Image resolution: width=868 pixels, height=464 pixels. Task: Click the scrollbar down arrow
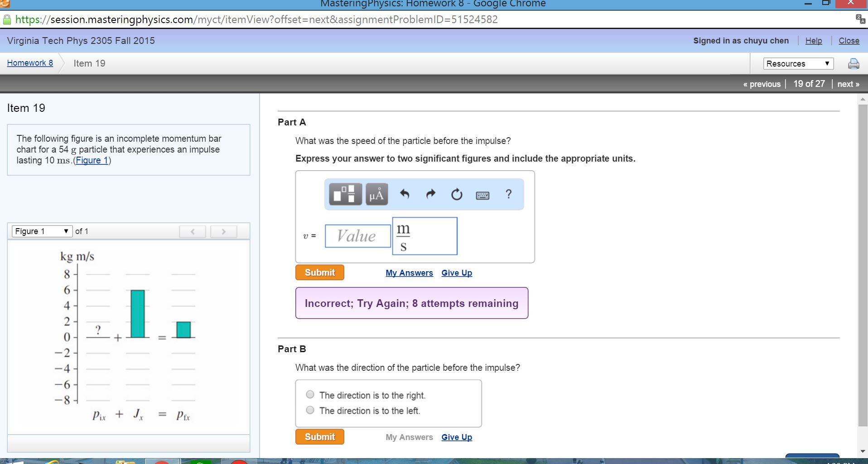(863, 451)
